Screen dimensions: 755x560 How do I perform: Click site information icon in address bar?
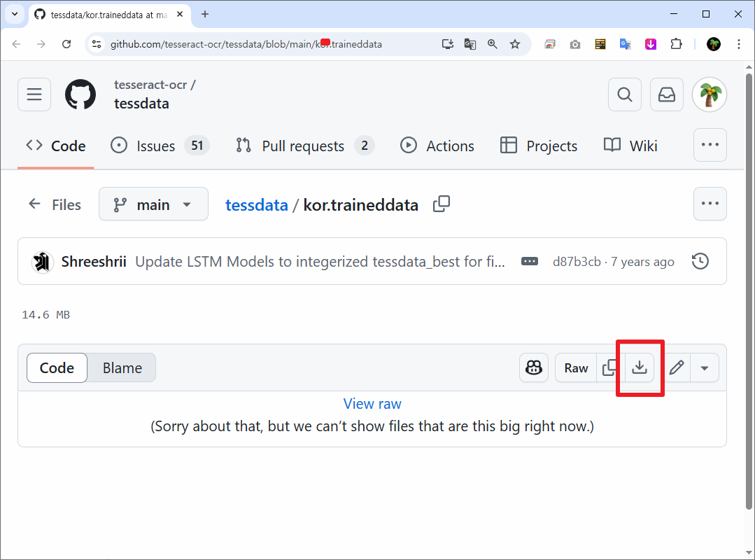[97, 44]
